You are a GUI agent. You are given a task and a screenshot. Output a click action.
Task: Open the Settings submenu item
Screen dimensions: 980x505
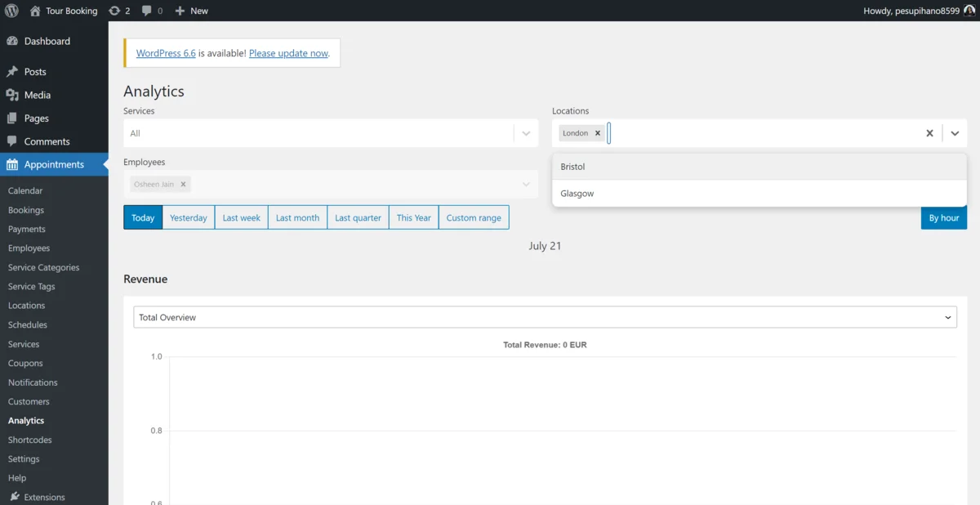(24, 459)
